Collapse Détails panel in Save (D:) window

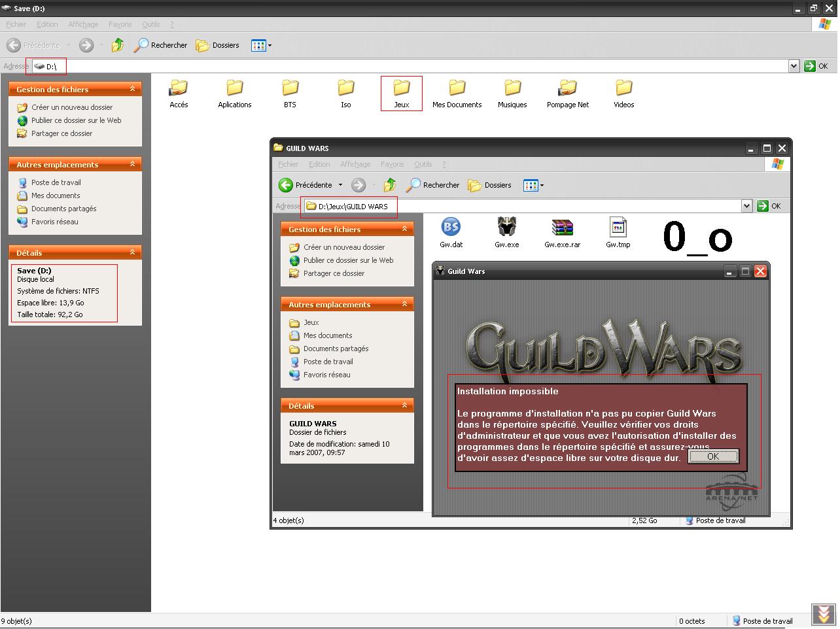(132, 252)
